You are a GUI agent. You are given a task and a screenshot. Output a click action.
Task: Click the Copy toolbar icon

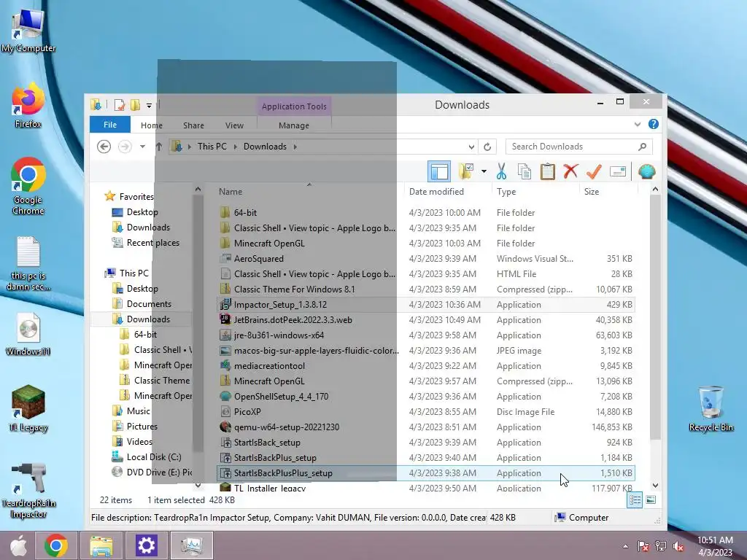[x=525, y=171]
